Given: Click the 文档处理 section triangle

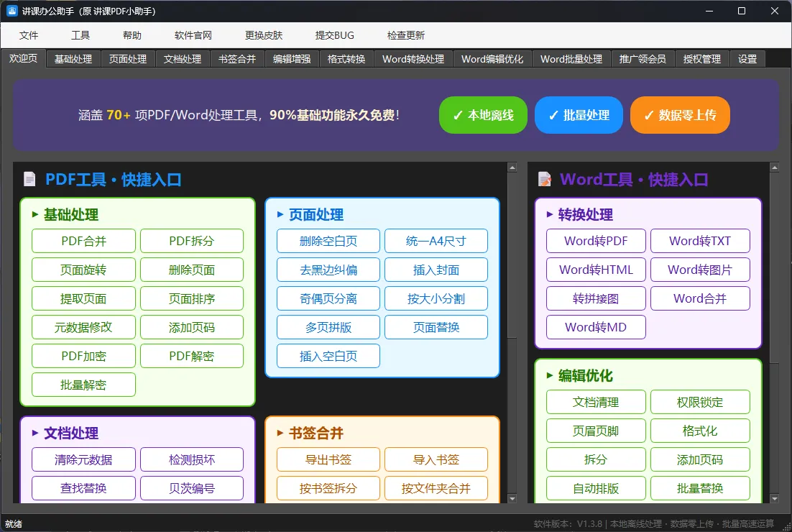Looking at the screenshot, I should point(34,433).
